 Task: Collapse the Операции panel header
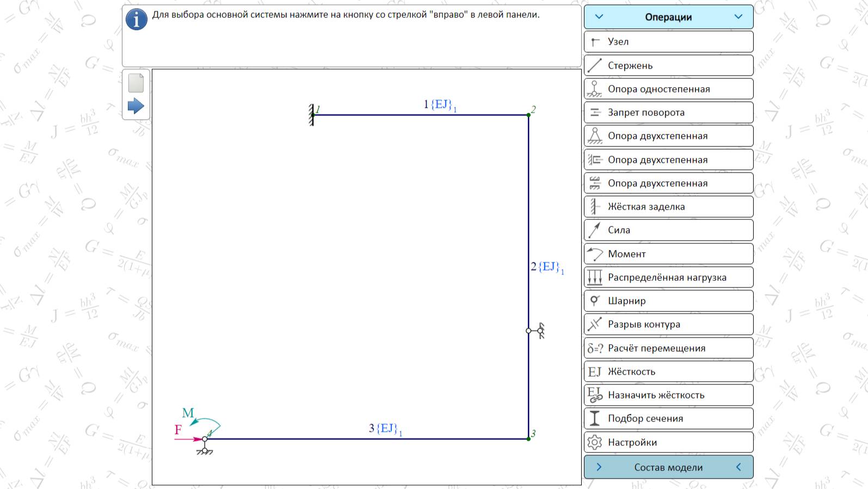click(x=668, y=17)
